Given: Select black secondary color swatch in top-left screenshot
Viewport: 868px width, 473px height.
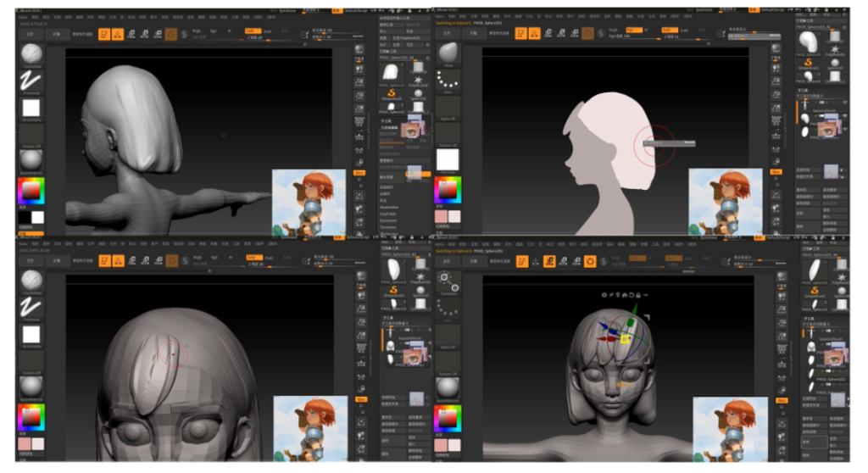Looking at the screenshot, I should pos(25,217).
